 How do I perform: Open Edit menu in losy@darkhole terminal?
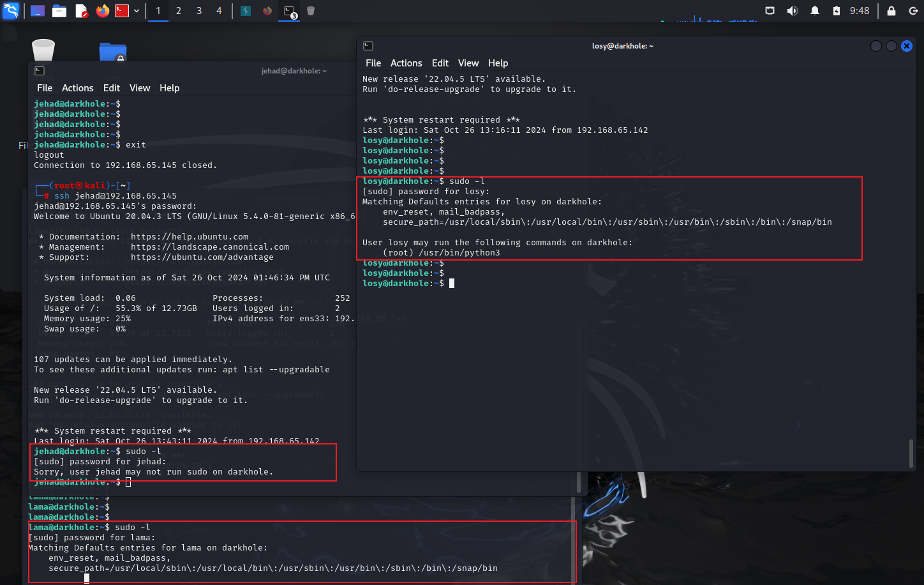click(440, 63)
